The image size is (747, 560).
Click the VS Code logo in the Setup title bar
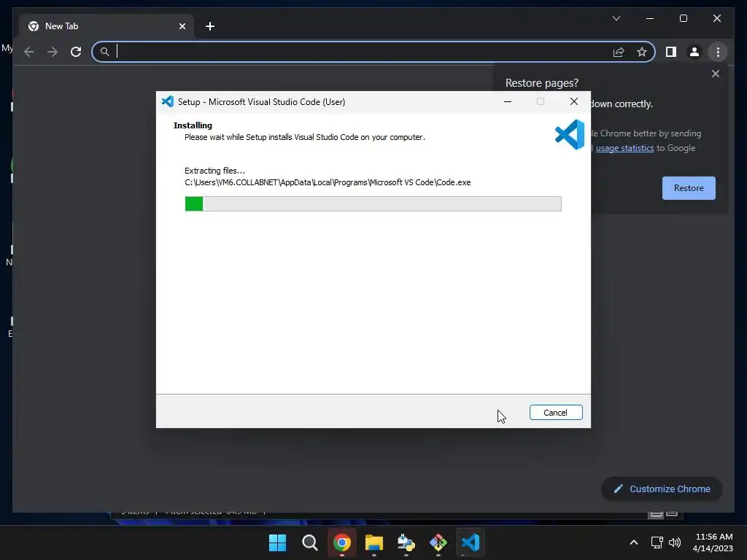[x=168, y=101]
